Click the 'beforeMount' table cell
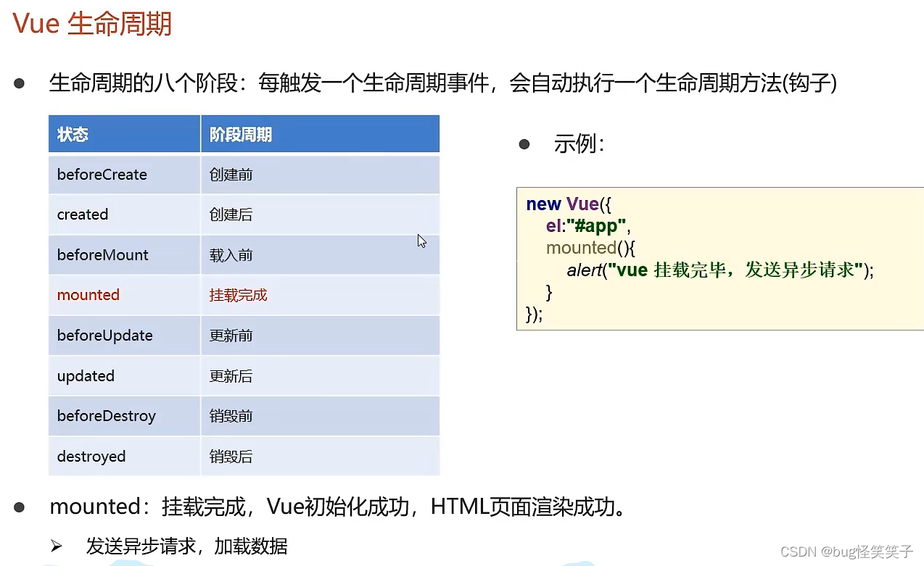This screenshot has width=924, height=566. [x=125, y=255]
